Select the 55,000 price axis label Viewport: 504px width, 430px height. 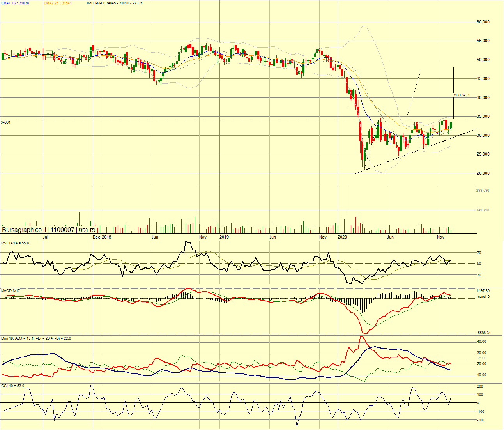tap(483, 41)
